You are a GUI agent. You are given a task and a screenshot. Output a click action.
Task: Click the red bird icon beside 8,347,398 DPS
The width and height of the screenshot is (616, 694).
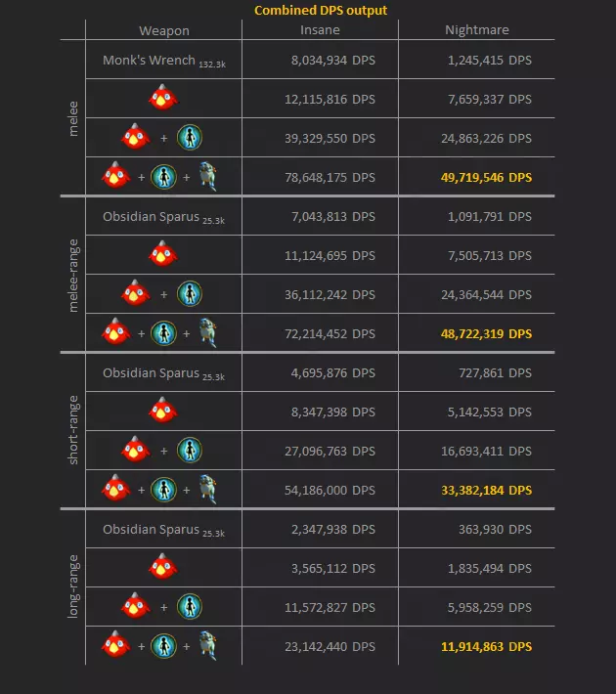click(x=162, y=412)
